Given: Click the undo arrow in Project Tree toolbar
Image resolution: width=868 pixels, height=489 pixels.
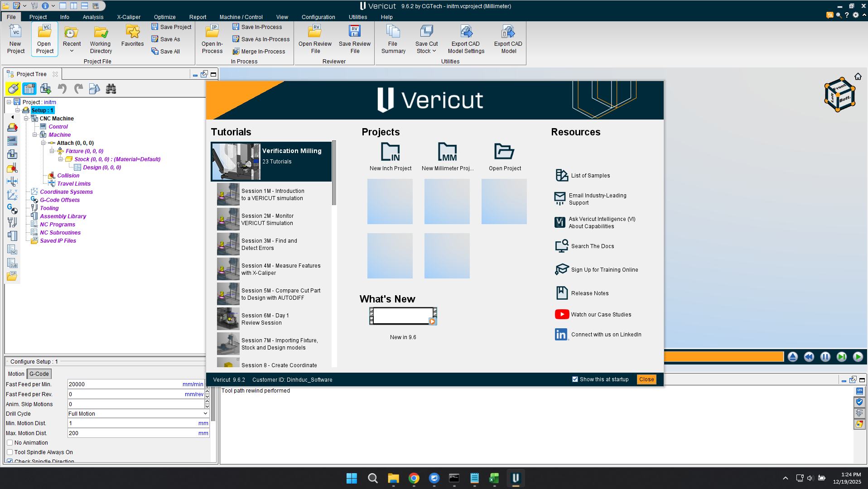Looking at the screenshot, I should [62, 89].
